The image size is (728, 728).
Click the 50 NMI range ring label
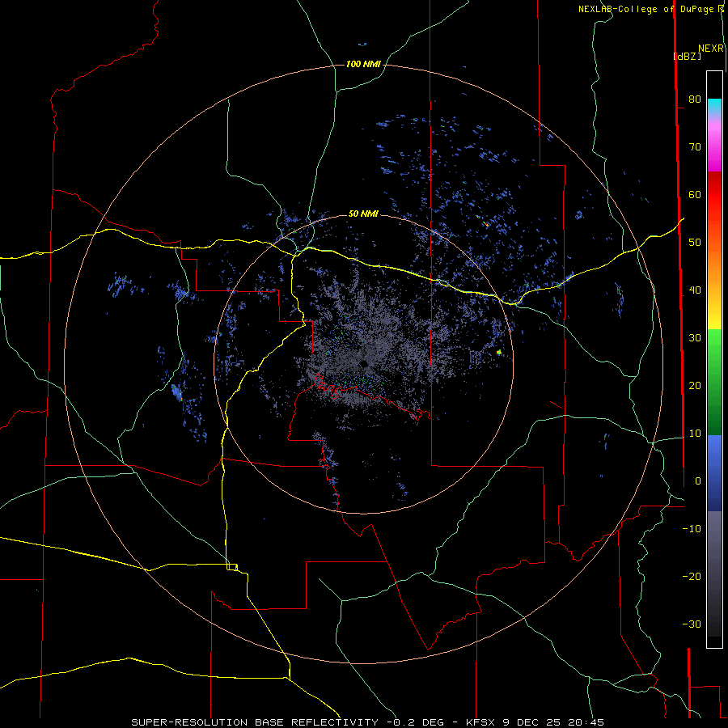coord(363,214)
